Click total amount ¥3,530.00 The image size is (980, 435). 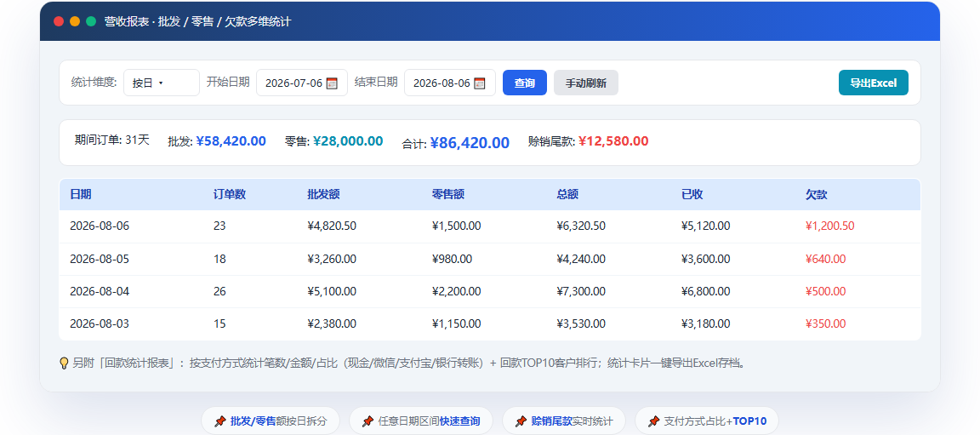point(581,323)
